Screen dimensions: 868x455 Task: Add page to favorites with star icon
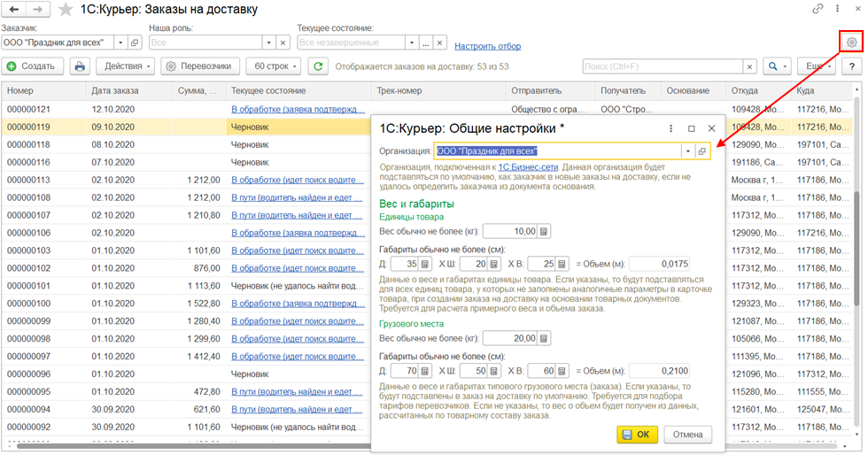(66, 10)
